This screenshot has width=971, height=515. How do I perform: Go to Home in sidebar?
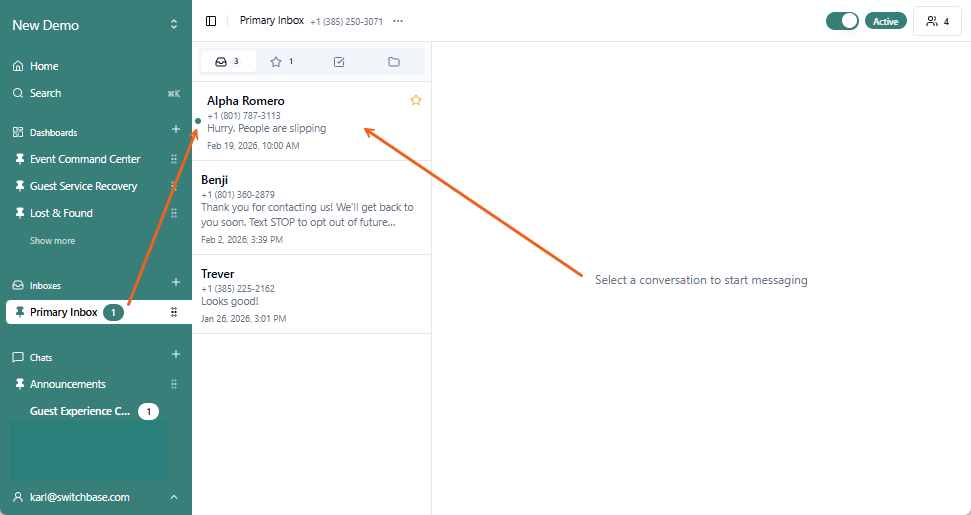coord(44,66)
